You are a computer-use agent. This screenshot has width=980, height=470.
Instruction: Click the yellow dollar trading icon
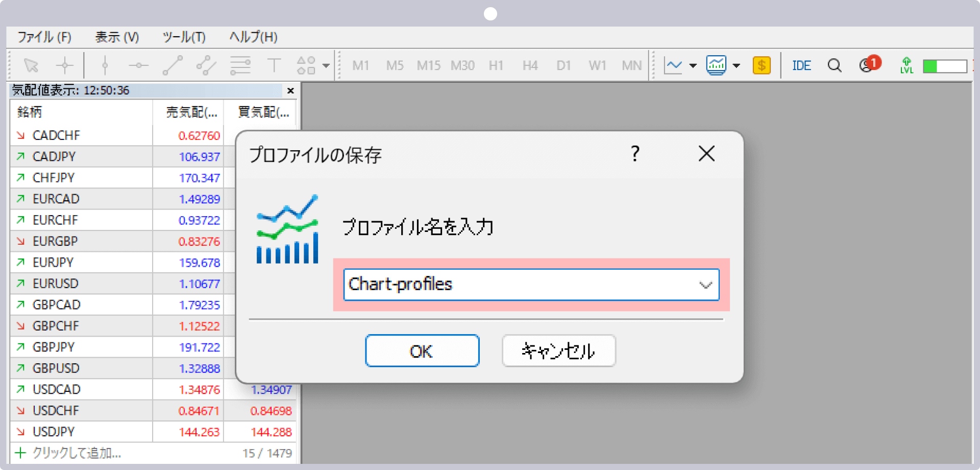pos(762,65)
